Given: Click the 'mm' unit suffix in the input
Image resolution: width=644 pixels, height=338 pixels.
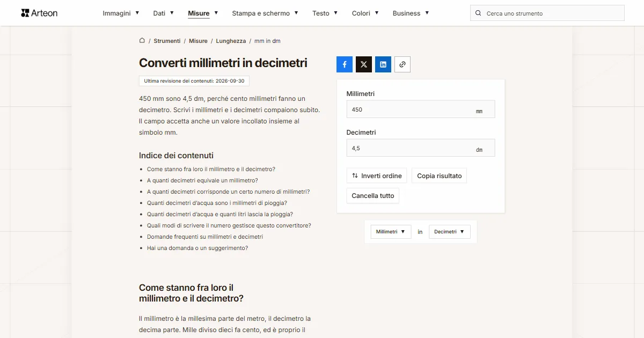Looking at the screenshot, I should point(479,112).
